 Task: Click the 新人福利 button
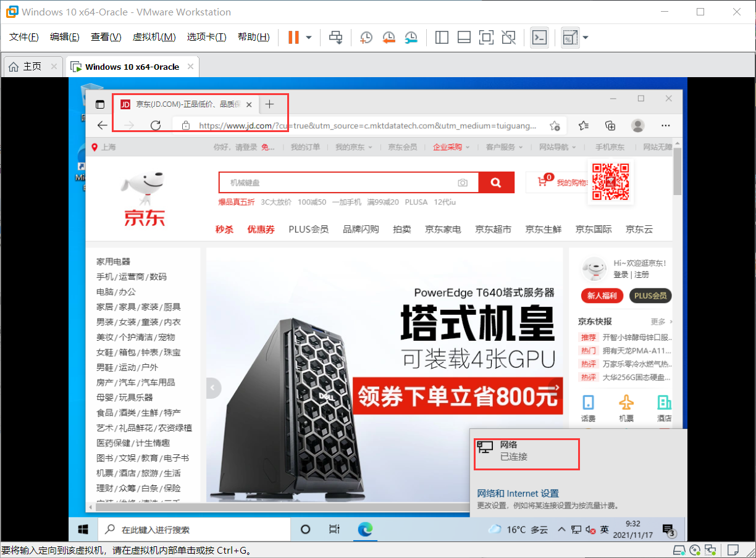point(602,296)
